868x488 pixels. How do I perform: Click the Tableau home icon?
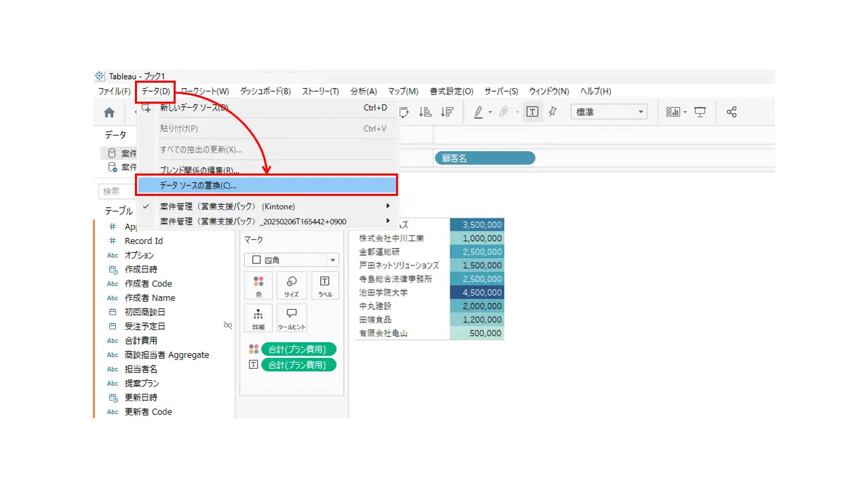pyautogui.click(x=109, y=113)
